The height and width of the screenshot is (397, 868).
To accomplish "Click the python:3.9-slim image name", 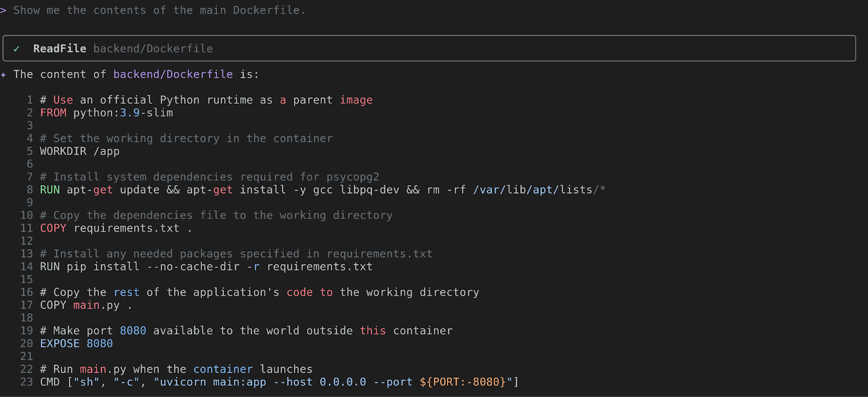I will (123, 113).
